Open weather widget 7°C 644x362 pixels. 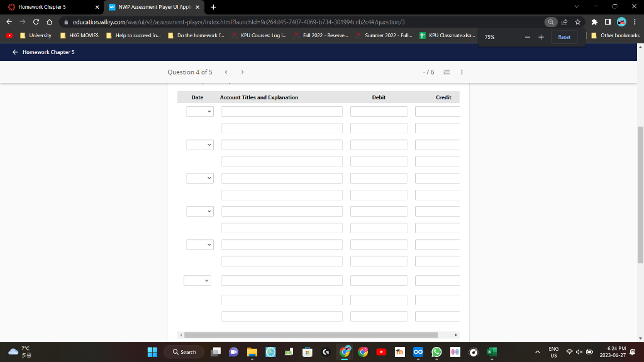point(19,352)
